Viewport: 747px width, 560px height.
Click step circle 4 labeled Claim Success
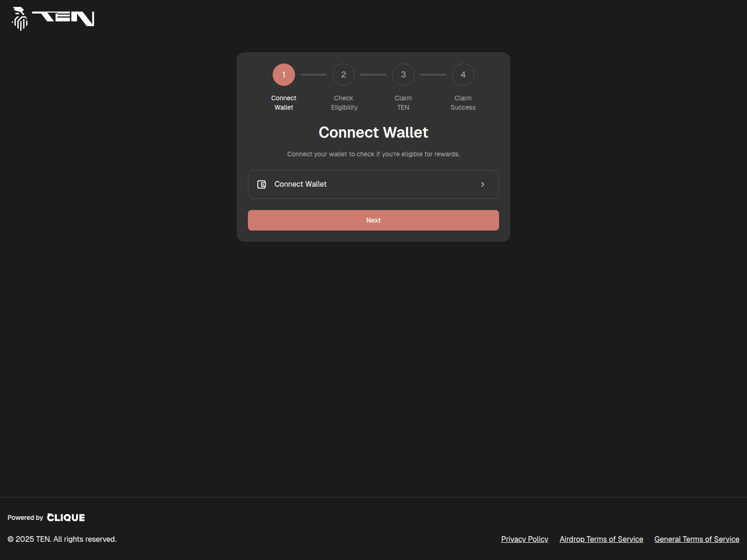[463, 74]
